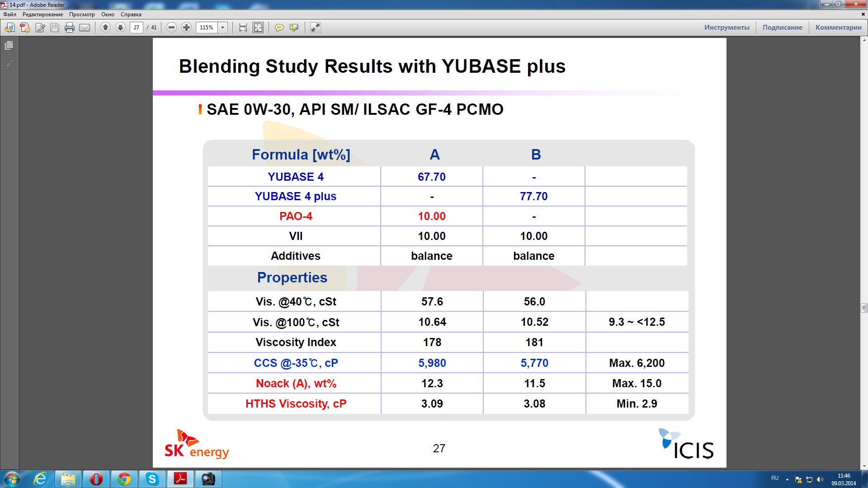Click the Noack (A), wt% label
This screenshot has width=868, height=488.
(x=296, y=383)
